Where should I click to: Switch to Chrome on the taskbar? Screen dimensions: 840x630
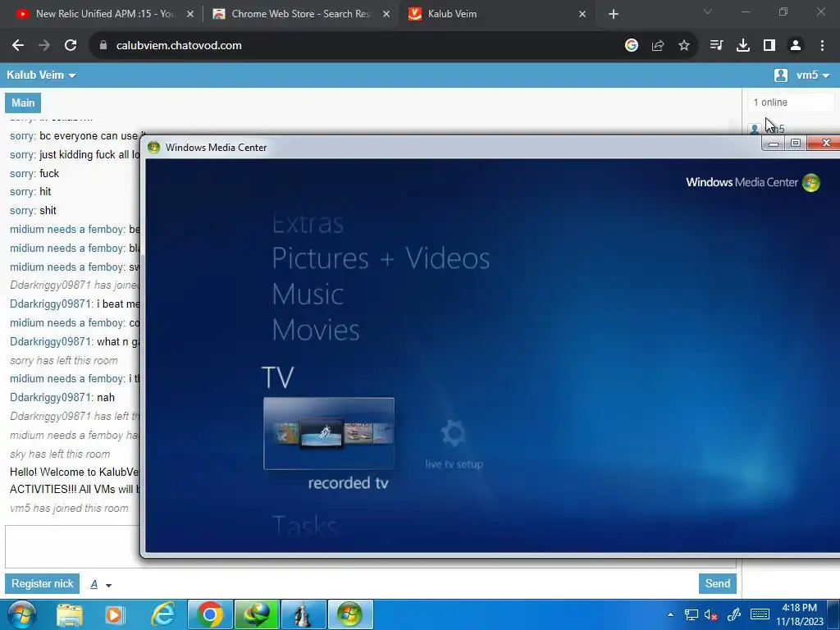pyautogui.click(x=210, y=615)
